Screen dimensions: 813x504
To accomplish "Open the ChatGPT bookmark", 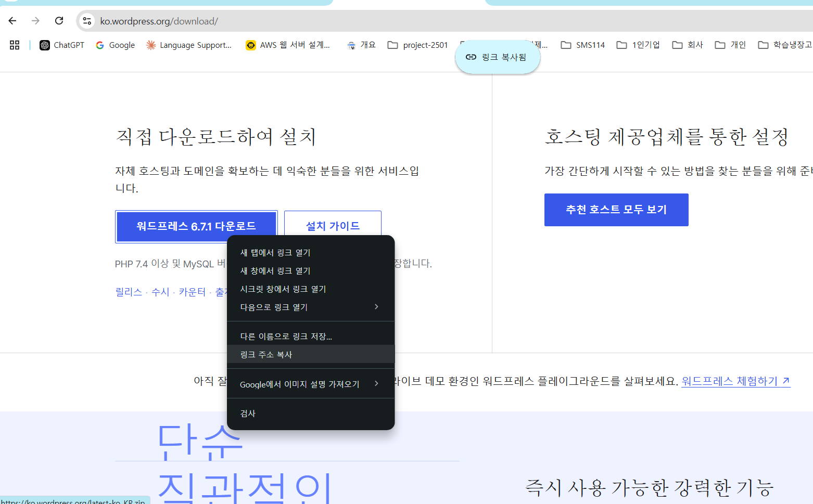I will pyautogui.click(x=62, y=45).
